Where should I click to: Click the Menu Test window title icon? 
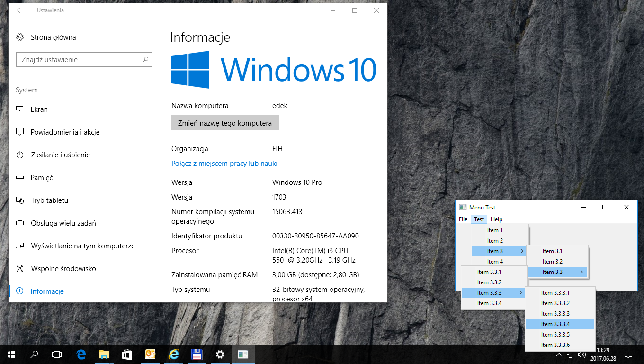click(463, 207)
